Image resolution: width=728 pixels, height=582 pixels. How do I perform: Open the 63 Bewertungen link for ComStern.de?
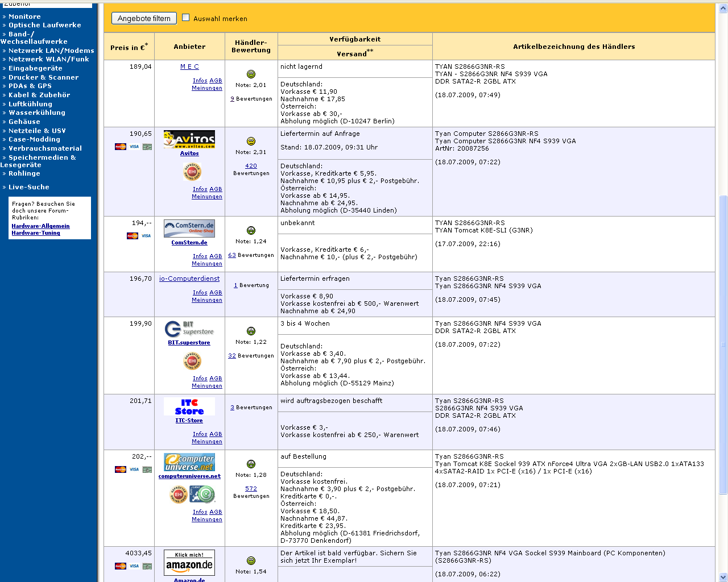pyautogui.click(x=232, y=255)
